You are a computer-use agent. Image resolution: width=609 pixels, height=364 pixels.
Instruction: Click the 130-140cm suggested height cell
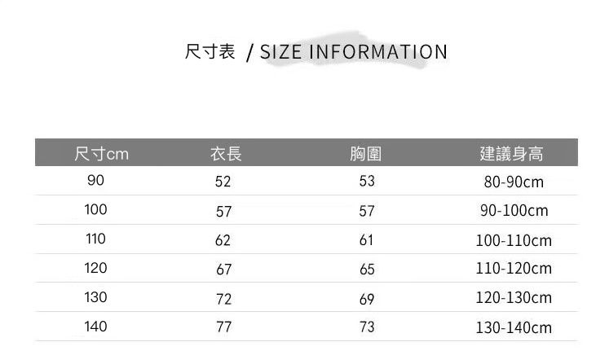click(514, 327)
